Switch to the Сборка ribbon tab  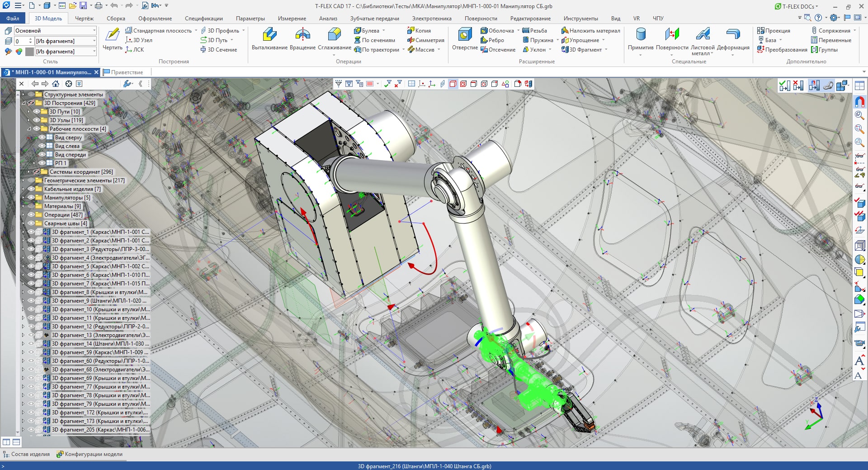point(116,19)
